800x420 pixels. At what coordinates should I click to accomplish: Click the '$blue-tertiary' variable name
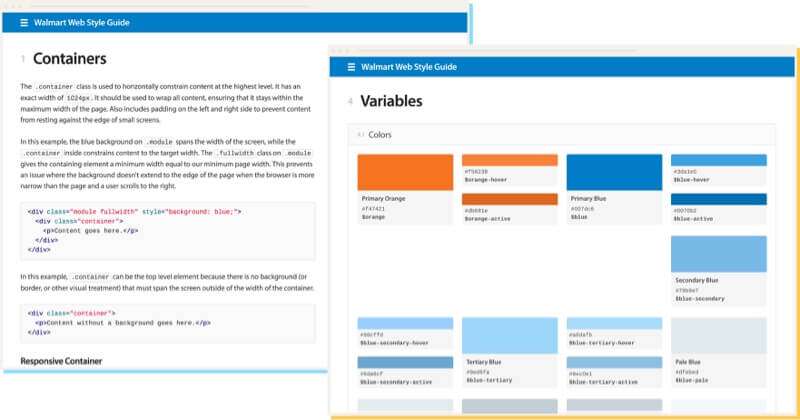point(489,380)
